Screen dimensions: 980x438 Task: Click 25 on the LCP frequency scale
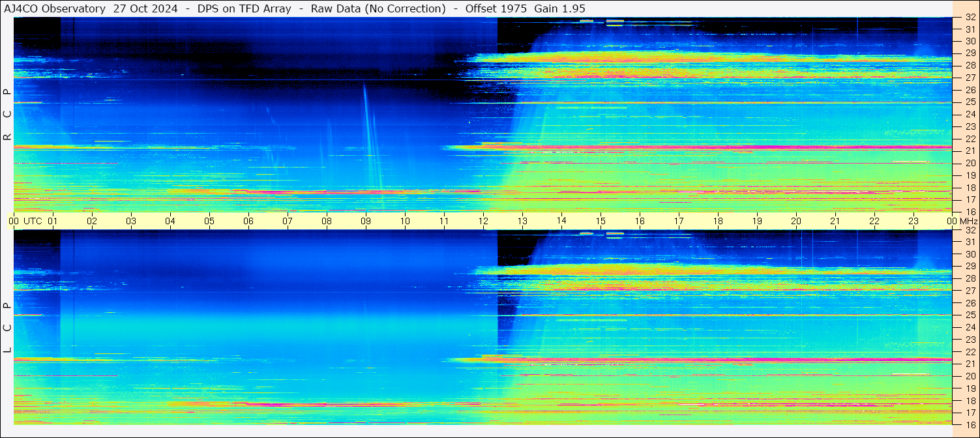coord(970,315)
